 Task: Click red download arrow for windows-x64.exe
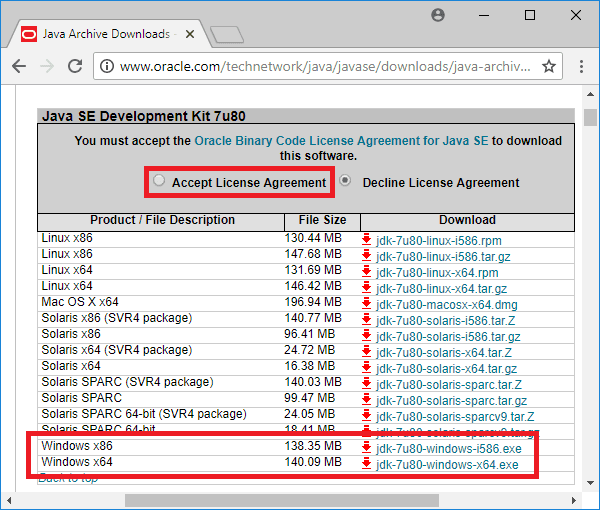pyautogui.click(x=366, y=463)
